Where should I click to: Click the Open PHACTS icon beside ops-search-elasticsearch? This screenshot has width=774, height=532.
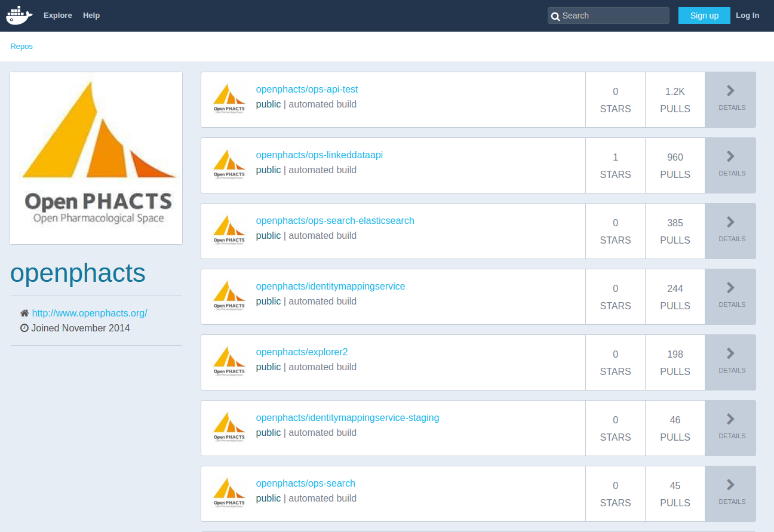click(x=229, y=230)
